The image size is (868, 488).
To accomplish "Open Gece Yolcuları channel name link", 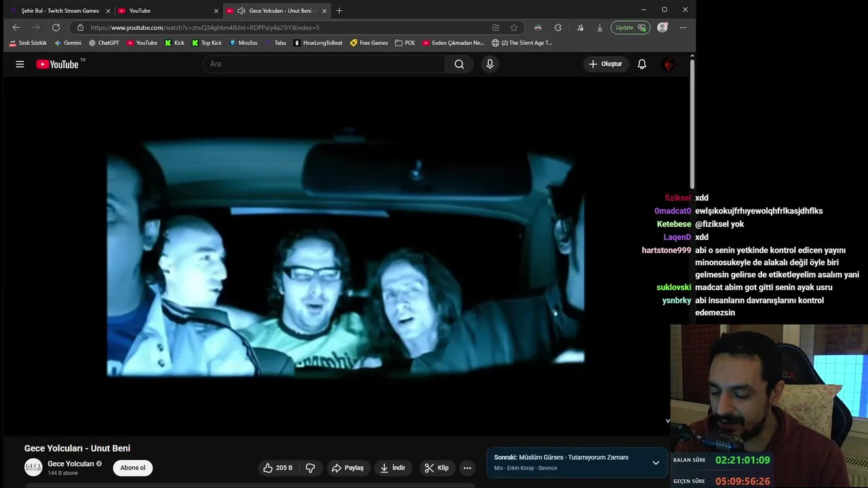I will 71,464.
